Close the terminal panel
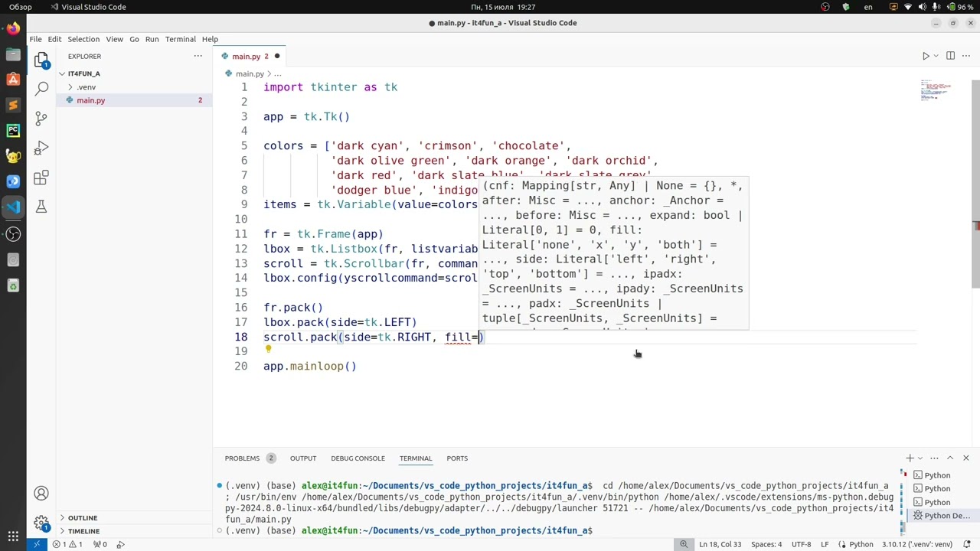The image size is (980, 551). click(966, 458)
